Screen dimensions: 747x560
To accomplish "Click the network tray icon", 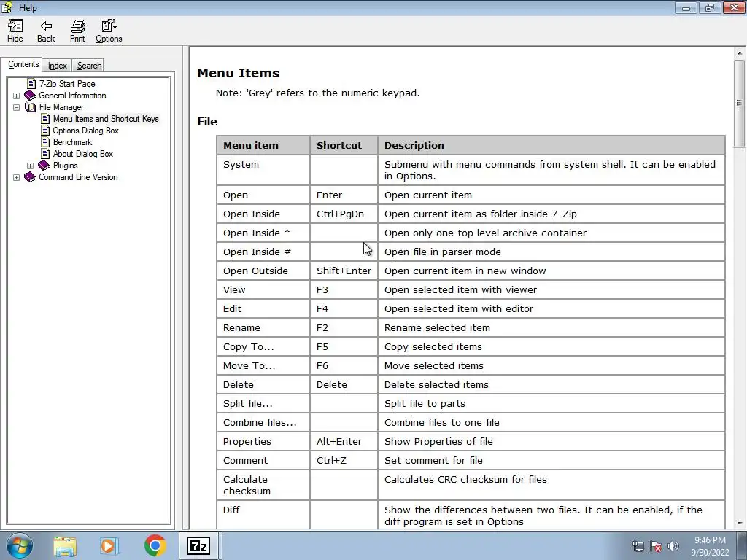I will click(638, 546).
